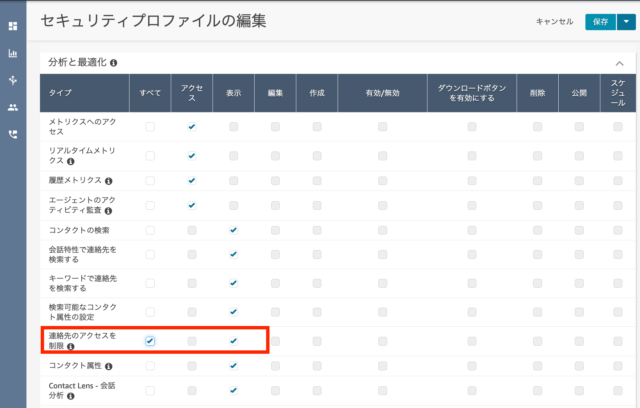Click the 検索可能なコンタクト属性の設定 row label

point(83,312)
